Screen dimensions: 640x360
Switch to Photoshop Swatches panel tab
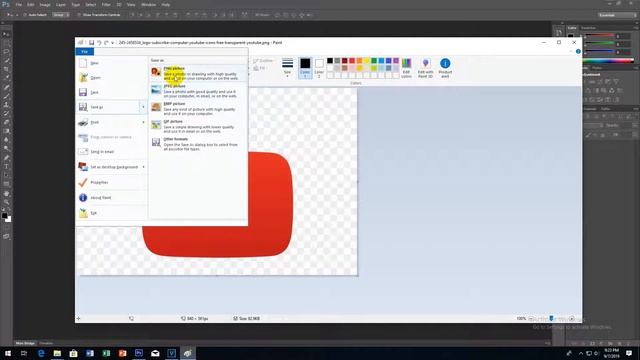click(588, 28)
